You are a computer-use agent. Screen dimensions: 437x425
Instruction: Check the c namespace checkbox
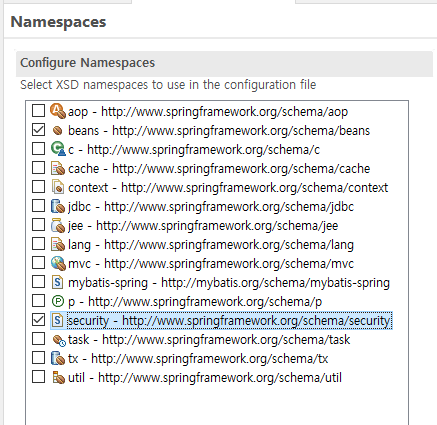tap(38, 149)
